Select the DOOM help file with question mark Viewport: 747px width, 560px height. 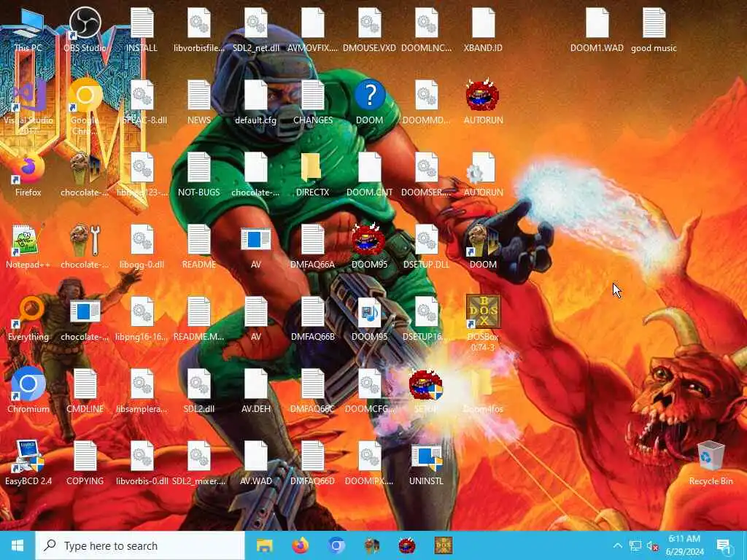pyautogui.click(x=369, y=102)
